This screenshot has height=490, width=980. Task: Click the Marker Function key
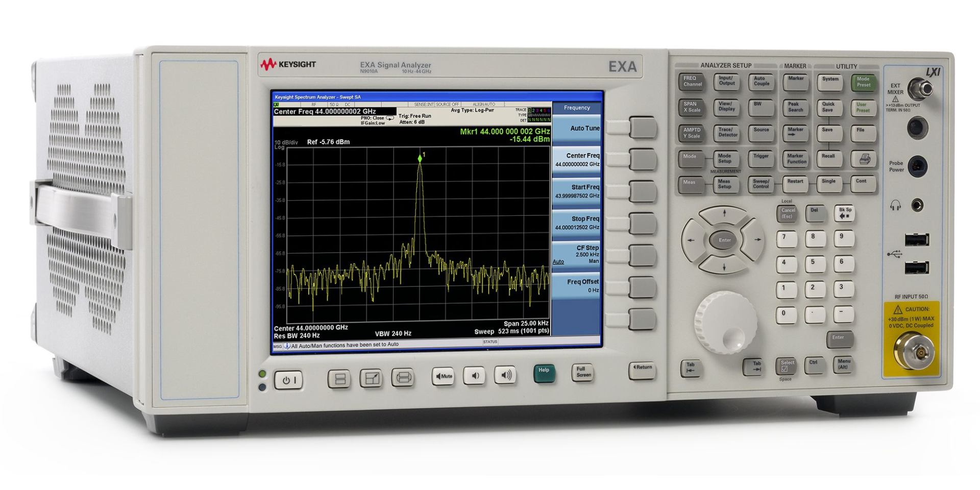tap(795, 159)
